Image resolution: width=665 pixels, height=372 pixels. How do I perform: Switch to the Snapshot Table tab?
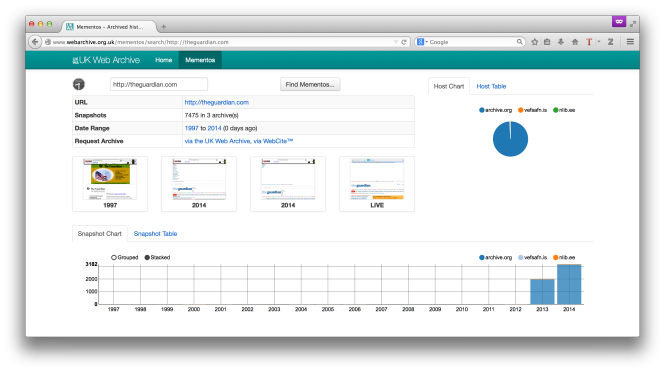(x=155, y=234)
